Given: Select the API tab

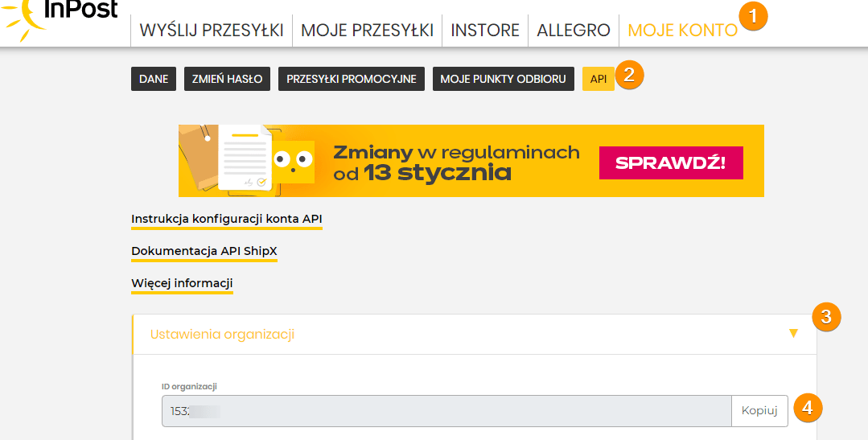Looking at the screenshot, I should point(599,79).
